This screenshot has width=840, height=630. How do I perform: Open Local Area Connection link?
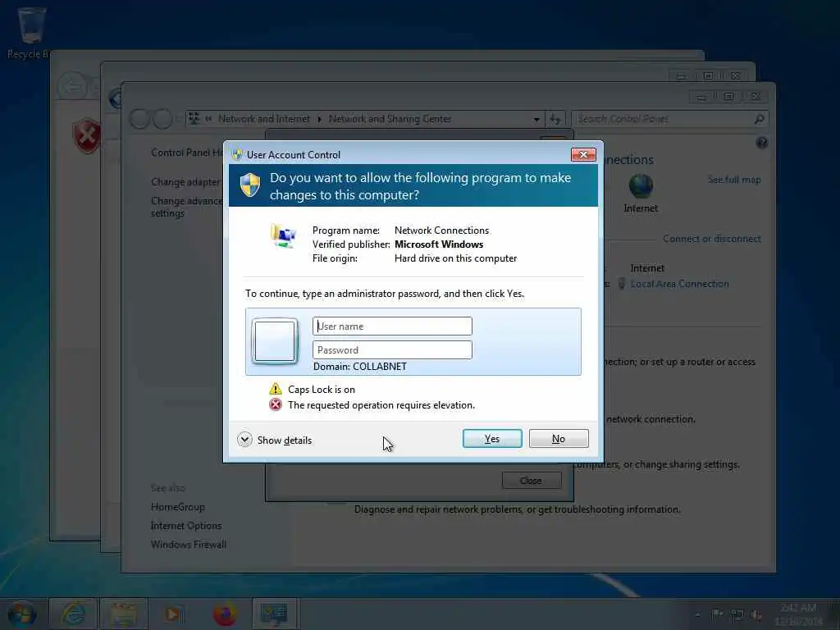click(x=679, y=284)
